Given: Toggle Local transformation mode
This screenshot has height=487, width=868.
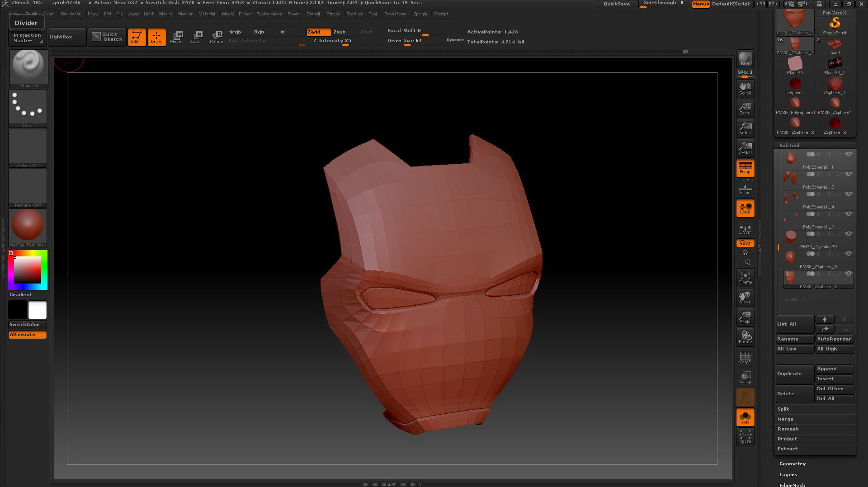Looking at the screenshot, I should pyautogui.click(x=745, y=208).
